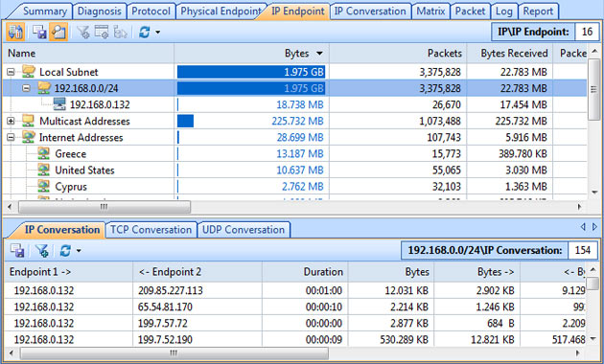Screen dimensions: 604x364
Task: Click the Local Subnet folder icon
Action: (29, 72)
